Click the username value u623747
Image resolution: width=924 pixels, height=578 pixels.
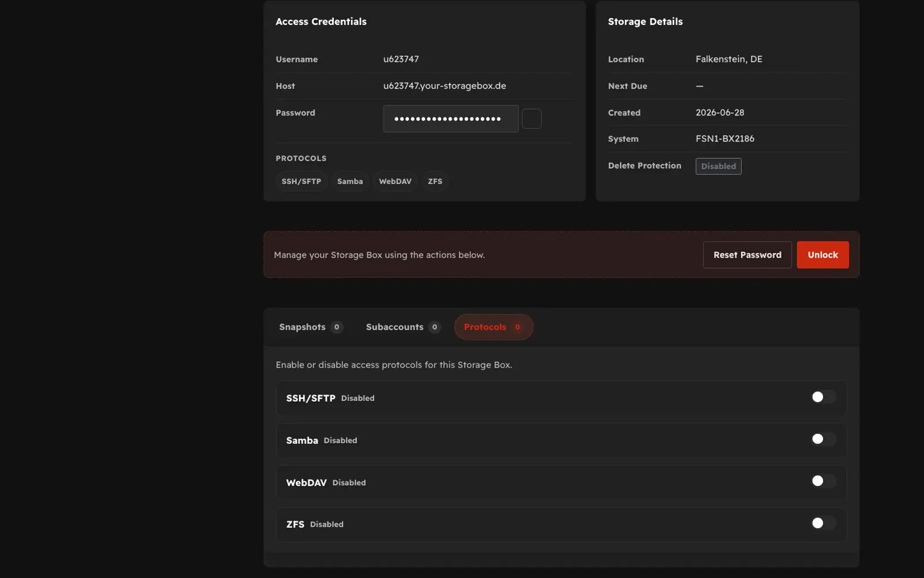(401, 59)
